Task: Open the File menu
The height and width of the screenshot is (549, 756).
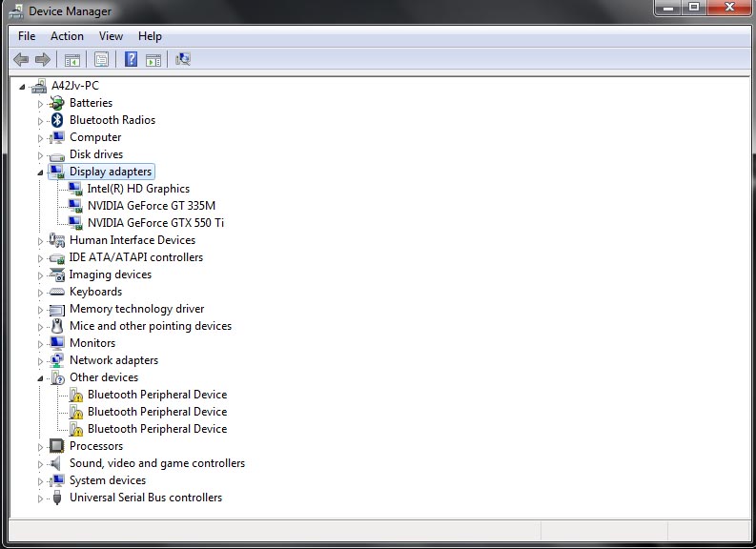Action: 27,36
